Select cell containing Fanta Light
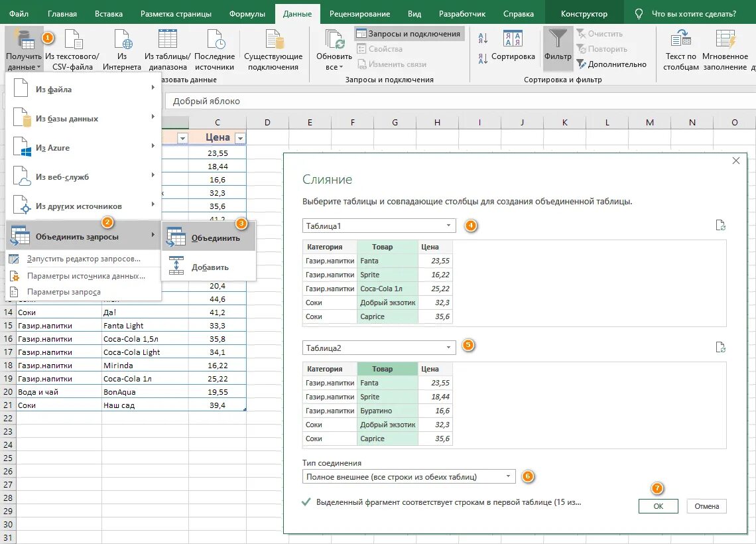 (x=145, y=326)
